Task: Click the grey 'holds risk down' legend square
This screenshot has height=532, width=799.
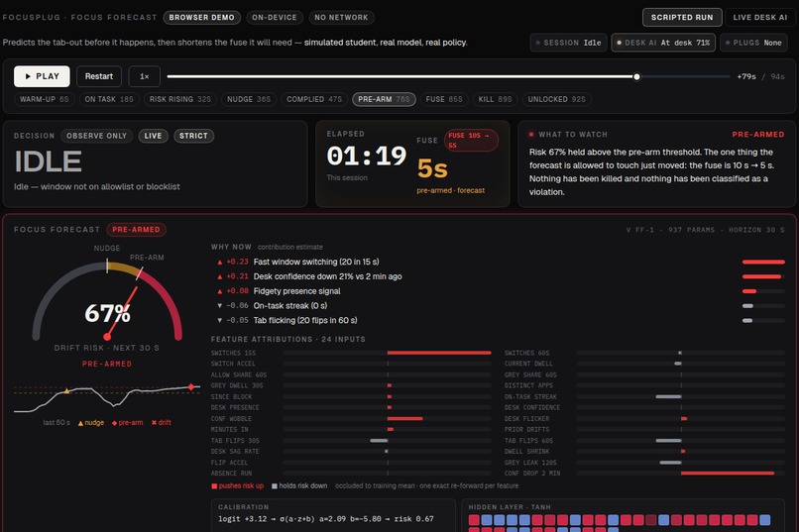Action: tap(275, 486)
